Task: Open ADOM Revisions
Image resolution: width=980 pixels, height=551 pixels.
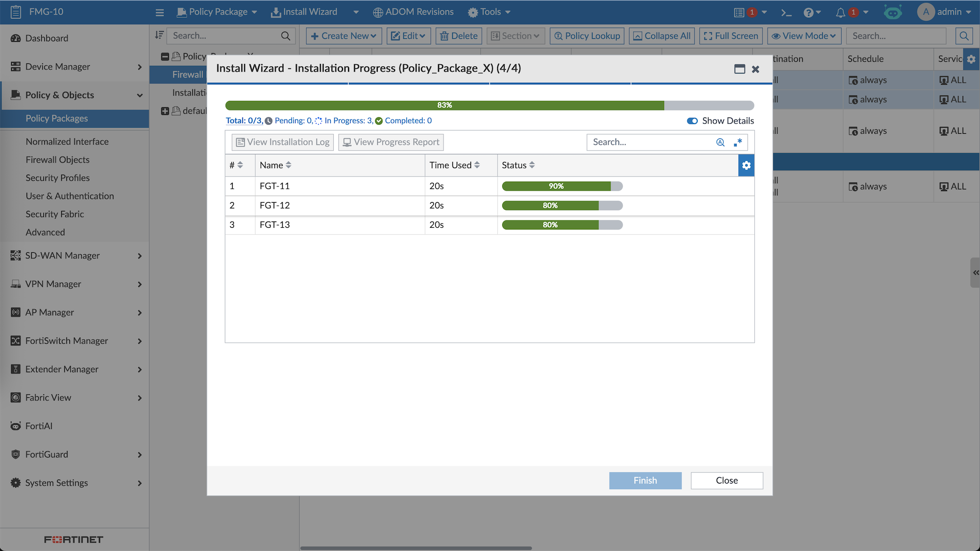Action: tap(413, 12)
